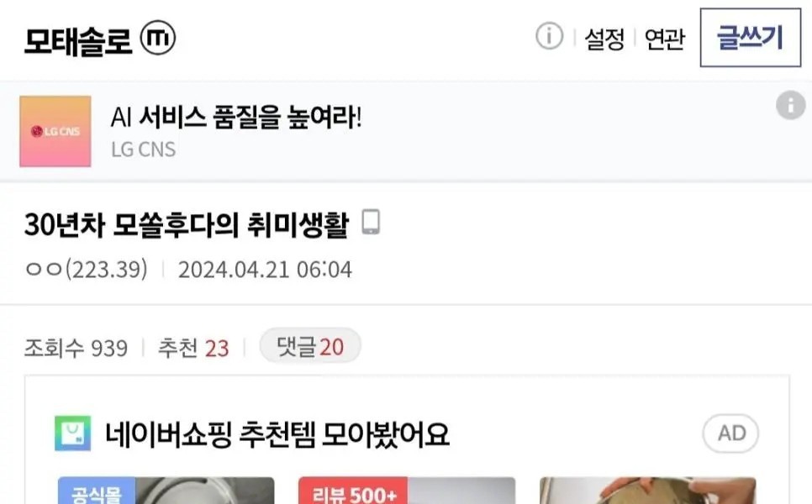Go to 모태솔로 gallery title
This screenshot has height=504, width=812.
coord(77,40)
